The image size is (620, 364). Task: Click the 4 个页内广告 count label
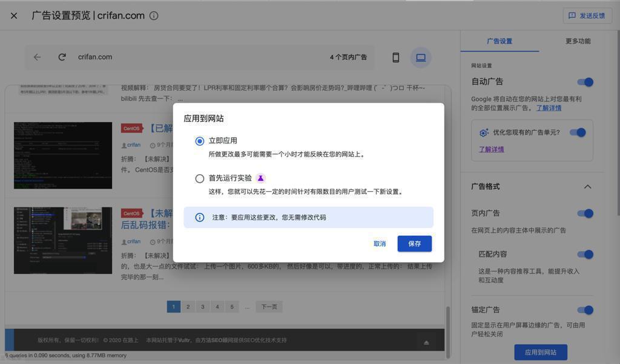348,57
